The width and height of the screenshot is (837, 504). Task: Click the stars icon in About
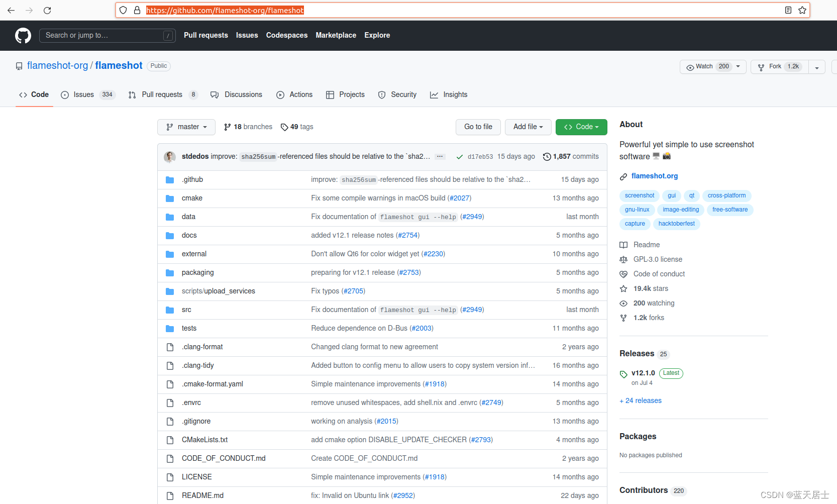coord(623,289)
